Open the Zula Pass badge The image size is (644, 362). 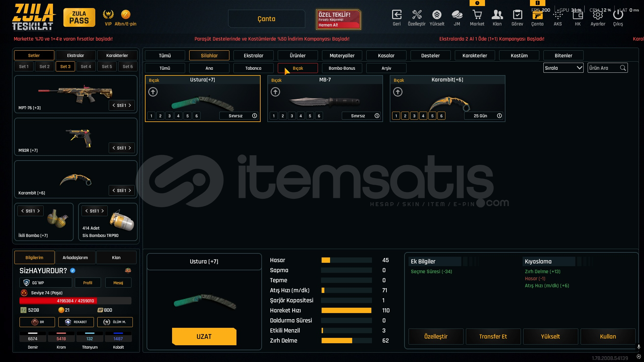pos(79,17)
